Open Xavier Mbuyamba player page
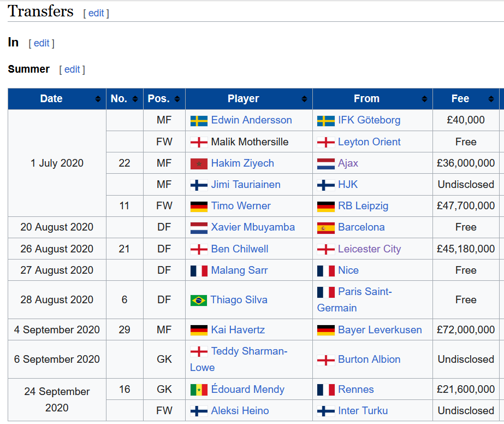504x424 pixels. point(253,227)
